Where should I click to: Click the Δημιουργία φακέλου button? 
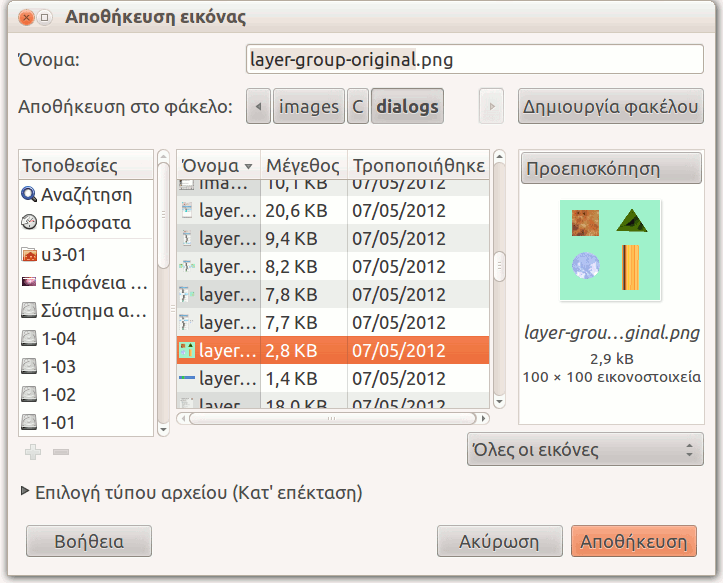pos(610,106)
